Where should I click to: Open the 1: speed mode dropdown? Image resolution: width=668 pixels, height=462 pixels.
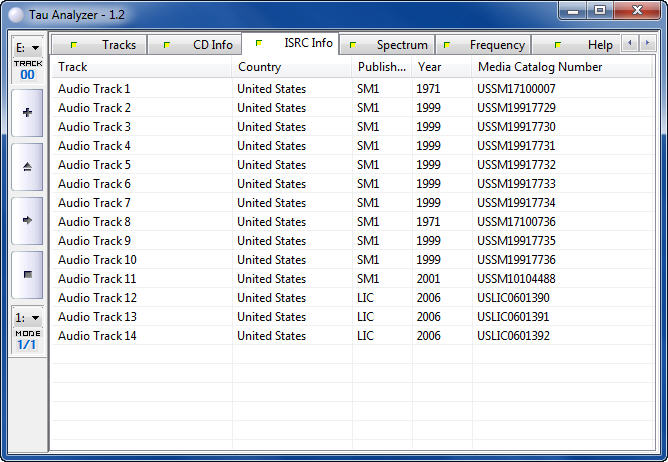click(27, 317)
